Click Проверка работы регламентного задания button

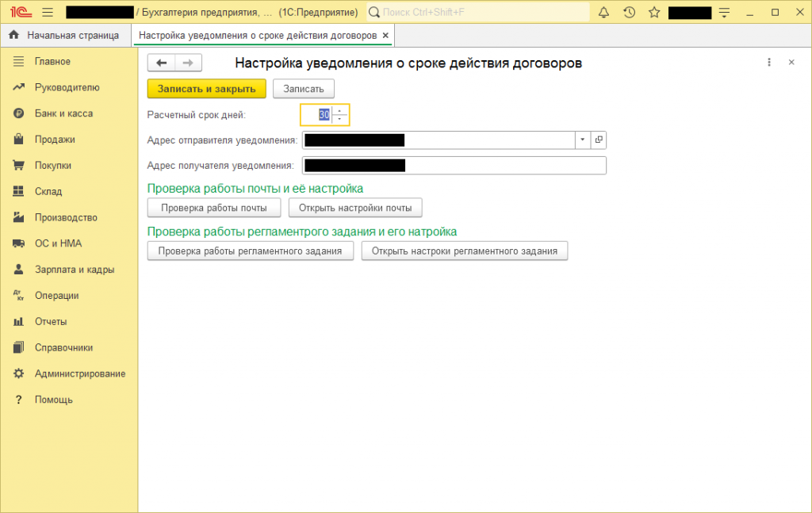click(250, 251)
